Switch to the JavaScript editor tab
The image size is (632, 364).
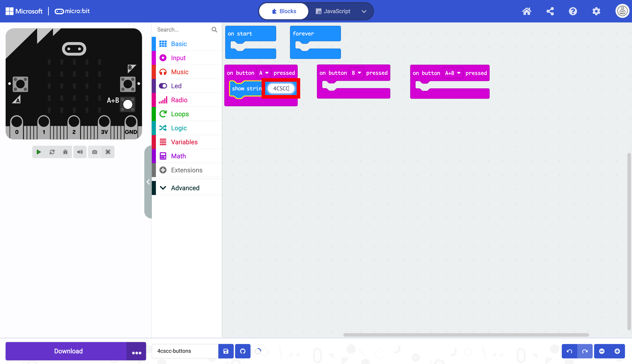333,11
